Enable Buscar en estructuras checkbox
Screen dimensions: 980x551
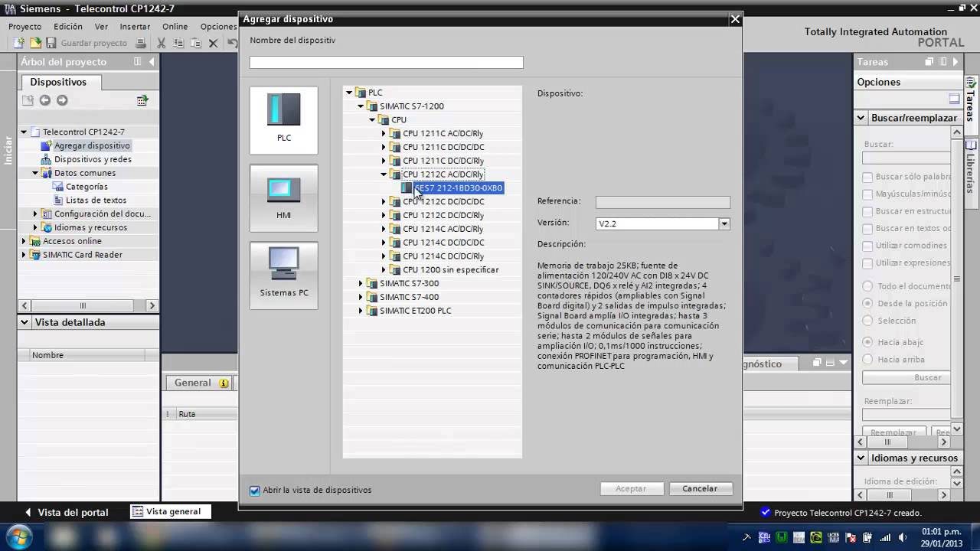click(867, 211)
